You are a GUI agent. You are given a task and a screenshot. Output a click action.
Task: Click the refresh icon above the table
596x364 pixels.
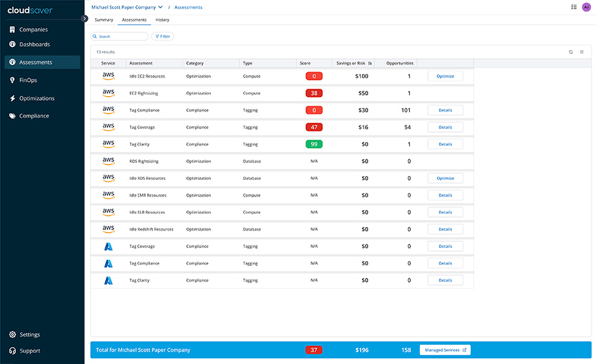coord(571,52)
